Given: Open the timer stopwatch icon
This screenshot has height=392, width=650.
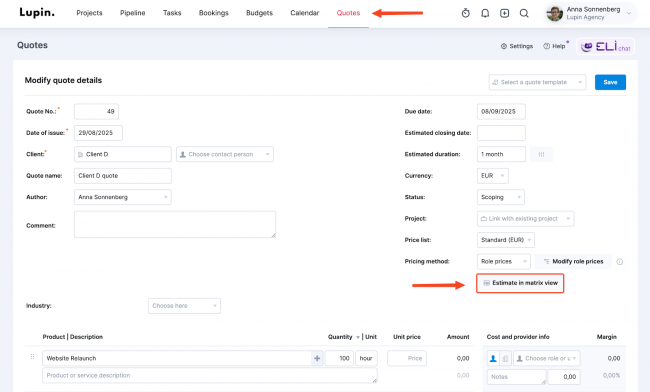Looking at the screenshot, I should coord(466,13).
